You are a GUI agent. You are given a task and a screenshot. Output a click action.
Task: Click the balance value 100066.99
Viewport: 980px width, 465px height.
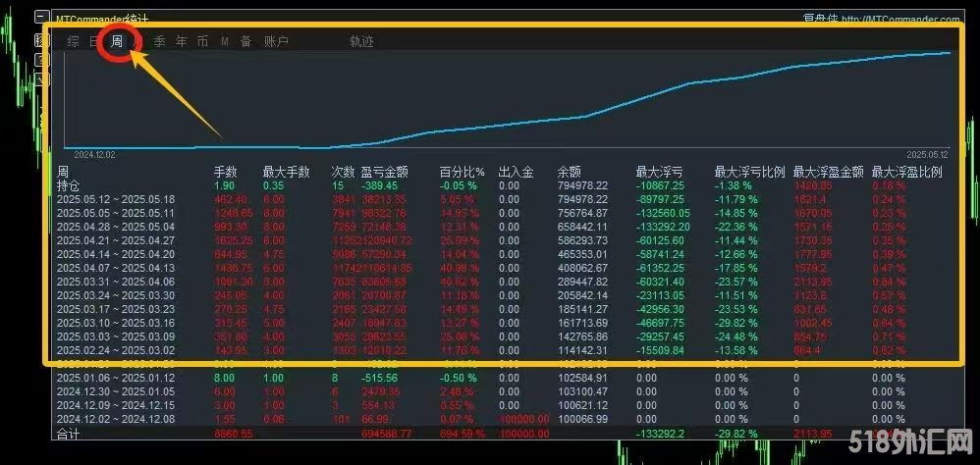coord(582,420)
